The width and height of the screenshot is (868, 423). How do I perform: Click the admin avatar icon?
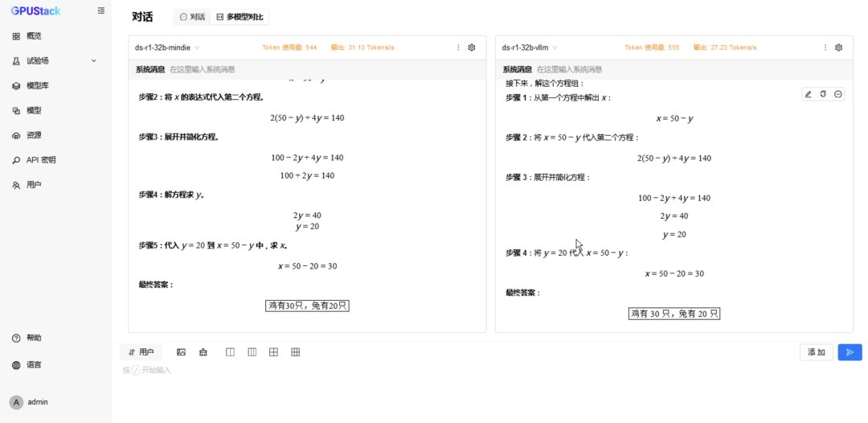(x=17, y=403)
